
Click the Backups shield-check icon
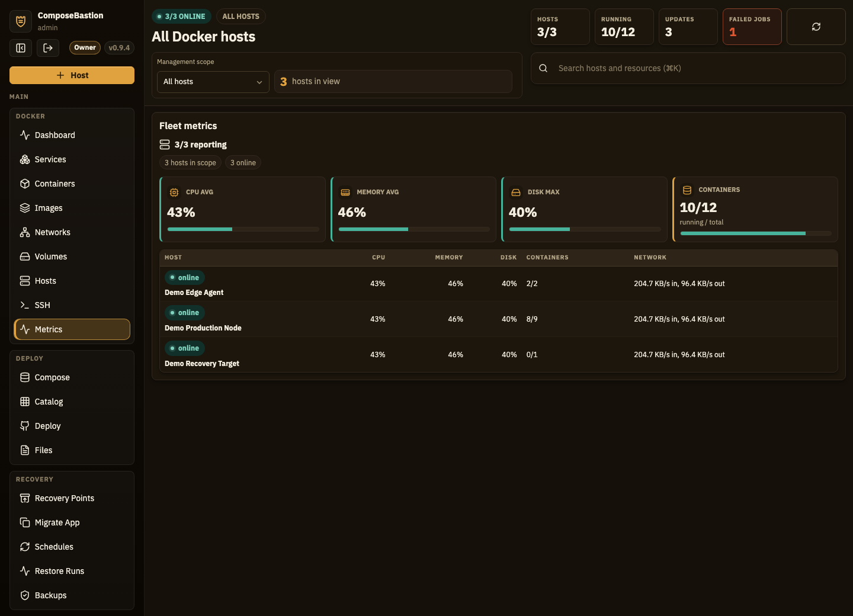25,595
